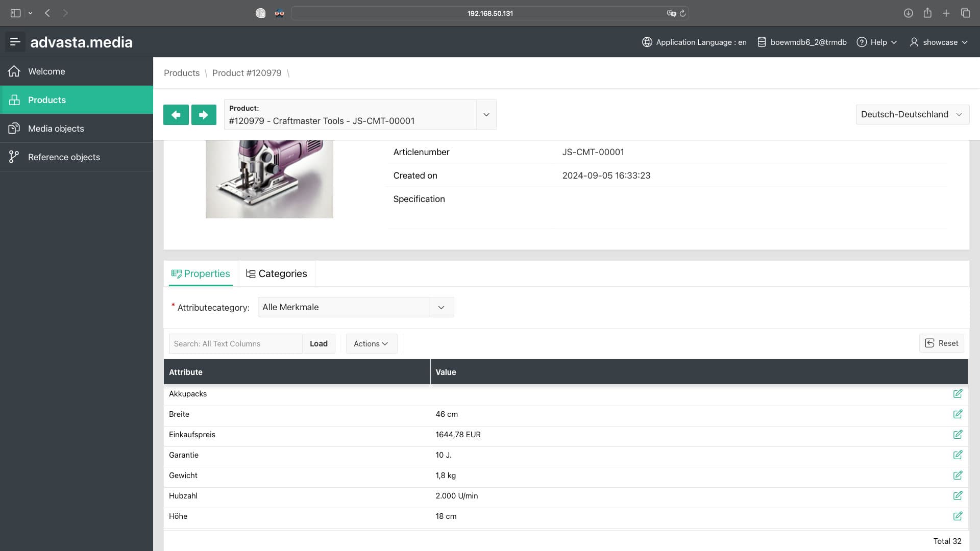Image resolution: width=980 pixels, height=551 pixels.
Task: Open Media objects in sidebar
Action: pos(77,129)
